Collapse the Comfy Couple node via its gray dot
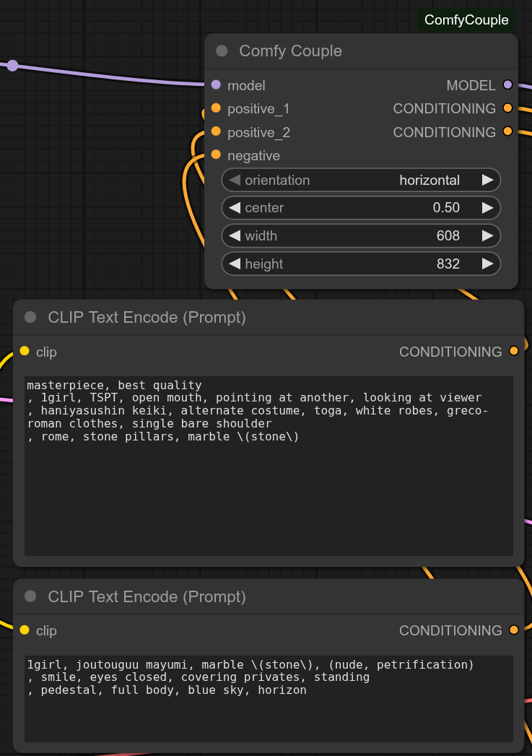This screenshot has height=756, width=532. pos(222,51)
